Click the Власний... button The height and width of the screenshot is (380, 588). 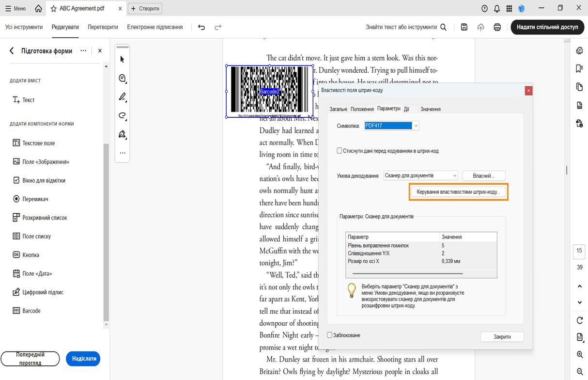(484, 175)
